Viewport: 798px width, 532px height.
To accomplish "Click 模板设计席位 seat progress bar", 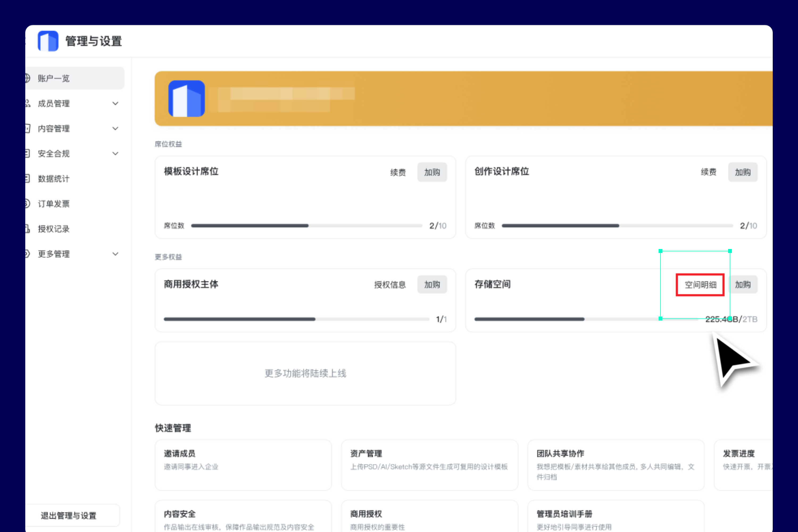I will click(x=307, y=226).
